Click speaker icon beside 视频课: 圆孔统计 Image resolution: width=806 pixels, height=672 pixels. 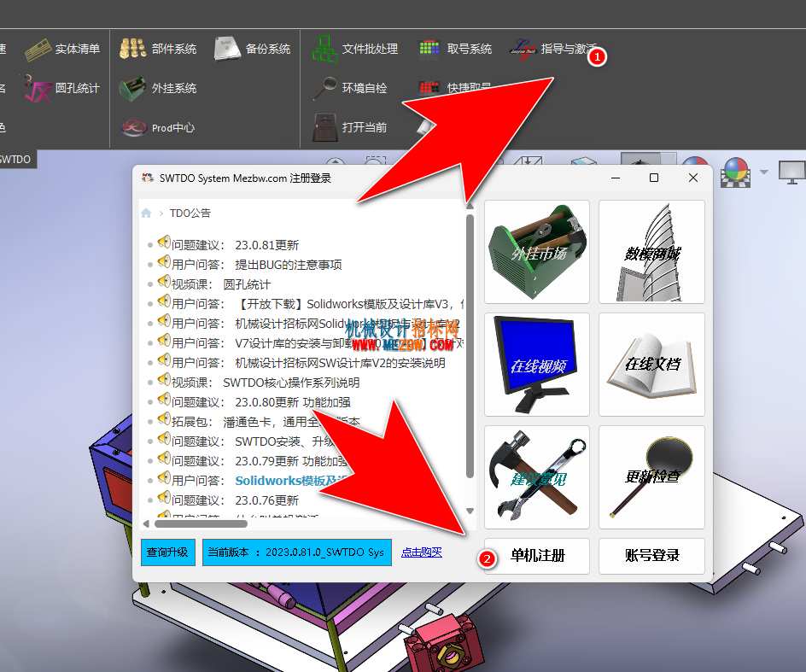pyautogui.click(x=164, y=281)
